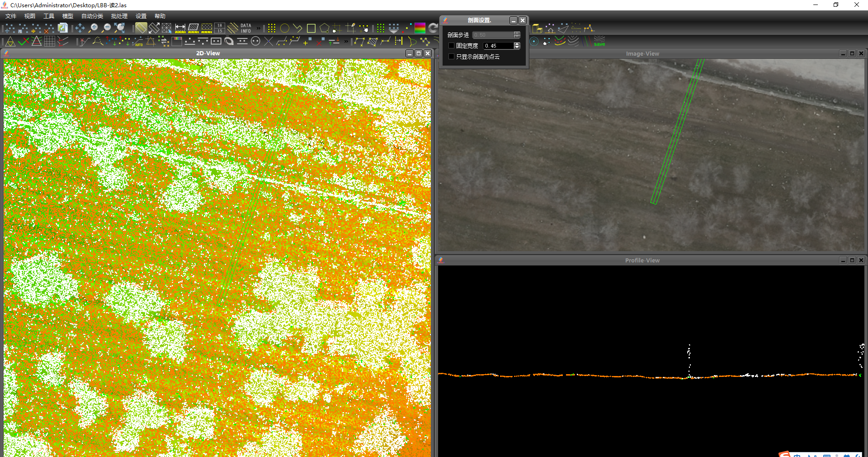Toggle the highlighted profile line tool

pyautogui.click(x=141, y=28)
